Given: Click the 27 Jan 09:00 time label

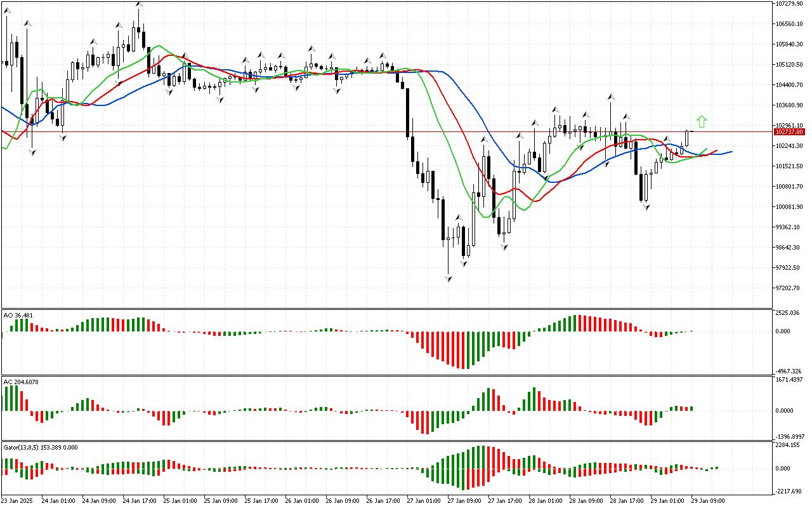Looking at the screenshot, I should [x=465, y=501].
